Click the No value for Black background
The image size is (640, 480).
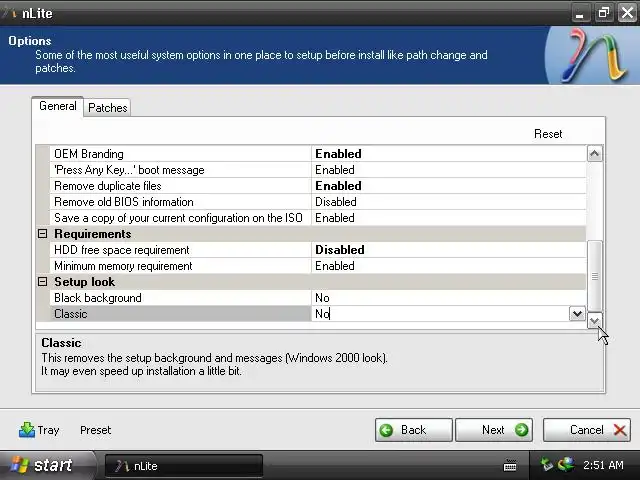322,298
